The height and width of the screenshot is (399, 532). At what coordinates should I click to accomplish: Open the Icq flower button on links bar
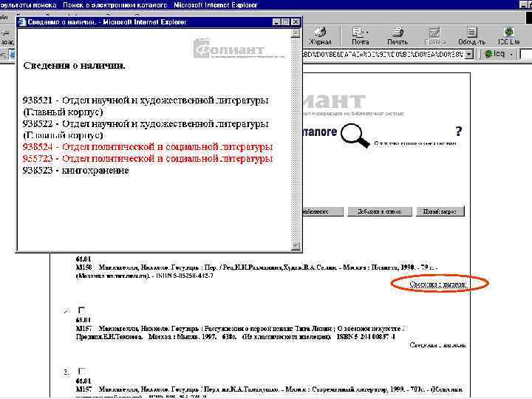tap(494, 54)
